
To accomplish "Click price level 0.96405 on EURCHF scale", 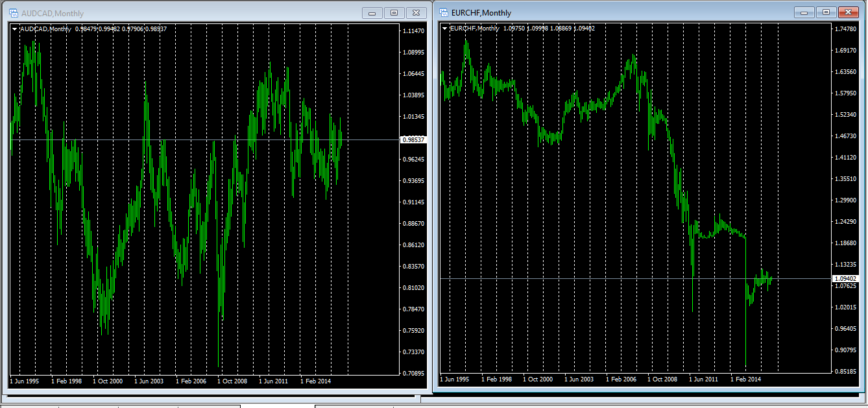I will [845, 329].
